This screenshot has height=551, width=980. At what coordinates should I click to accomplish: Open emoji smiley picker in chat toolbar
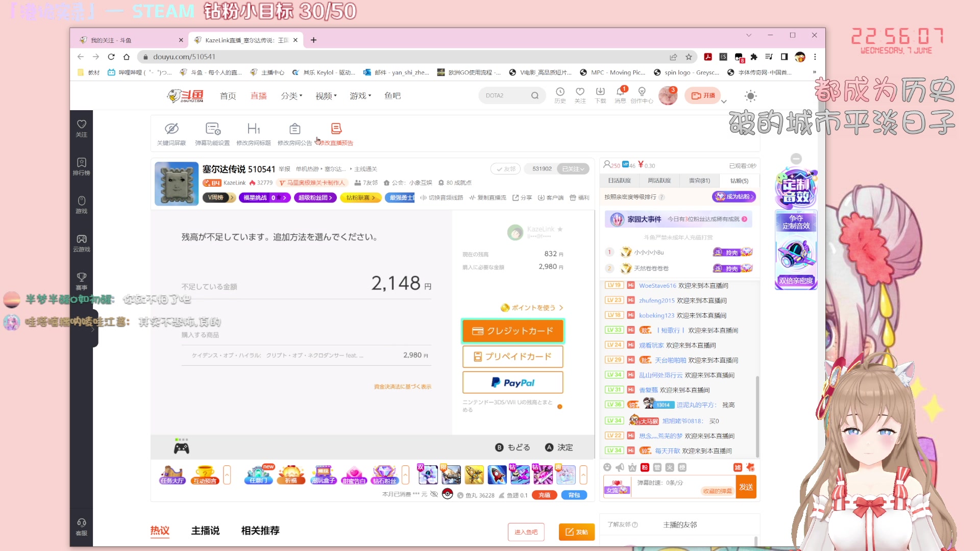pos(607,467)
